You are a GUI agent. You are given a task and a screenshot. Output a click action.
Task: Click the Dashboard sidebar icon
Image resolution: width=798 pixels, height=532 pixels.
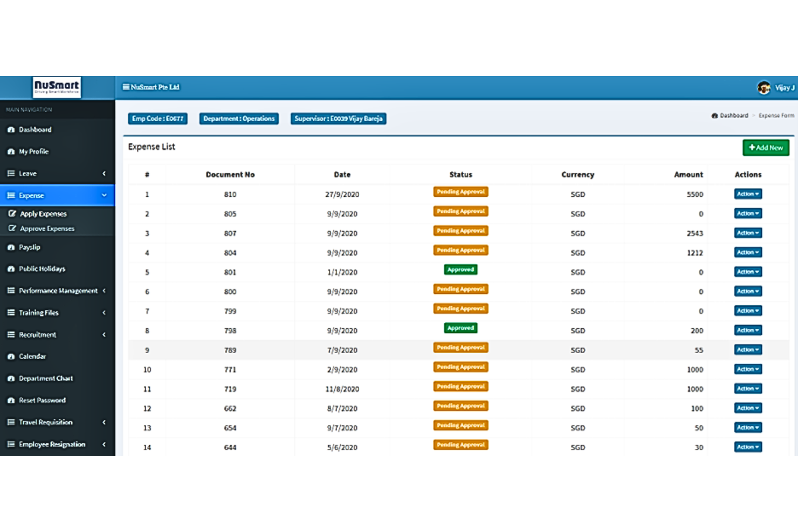point(11,130)
